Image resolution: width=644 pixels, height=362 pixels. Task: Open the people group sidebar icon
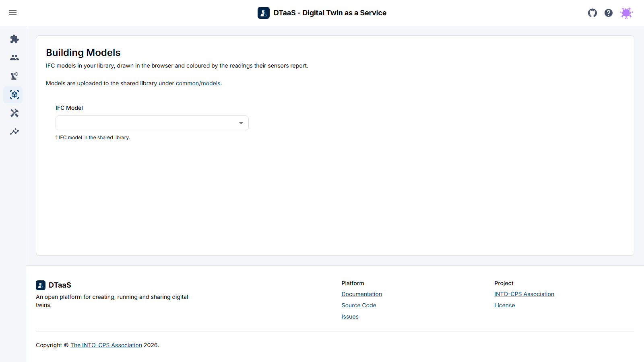click(x=14, y=58)
